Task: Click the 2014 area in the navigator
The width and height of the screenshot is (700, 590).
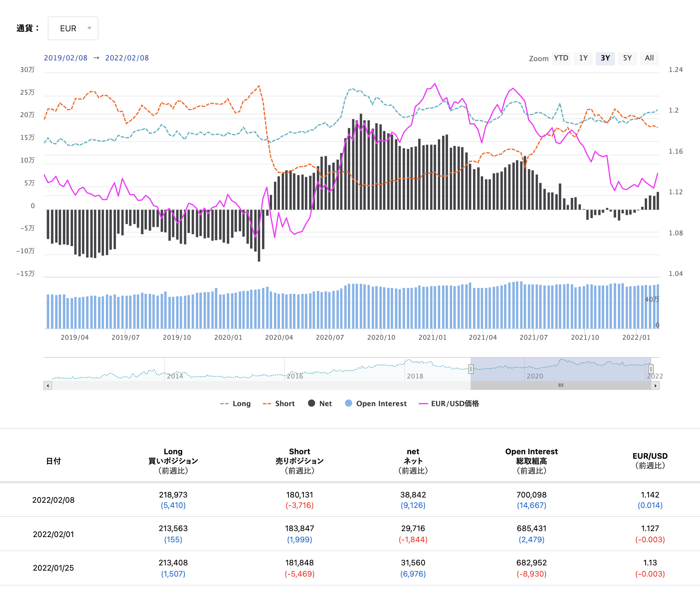Action: (175, 376)
